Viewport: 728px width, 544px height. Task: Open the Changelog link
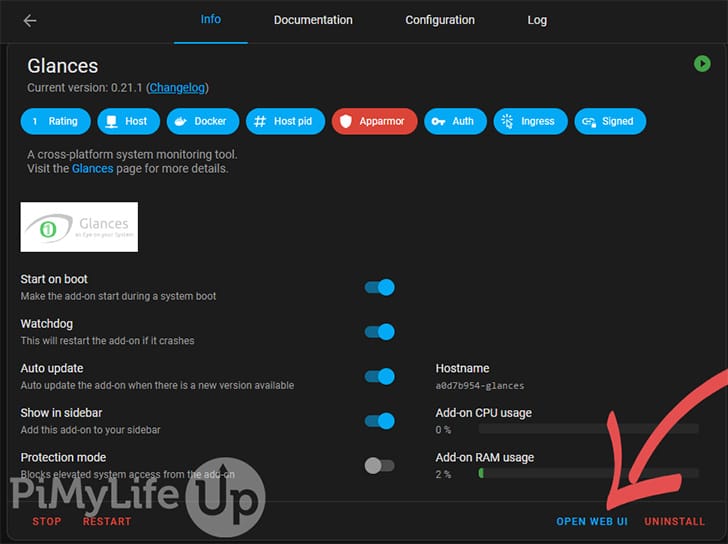tap(177, 88)
